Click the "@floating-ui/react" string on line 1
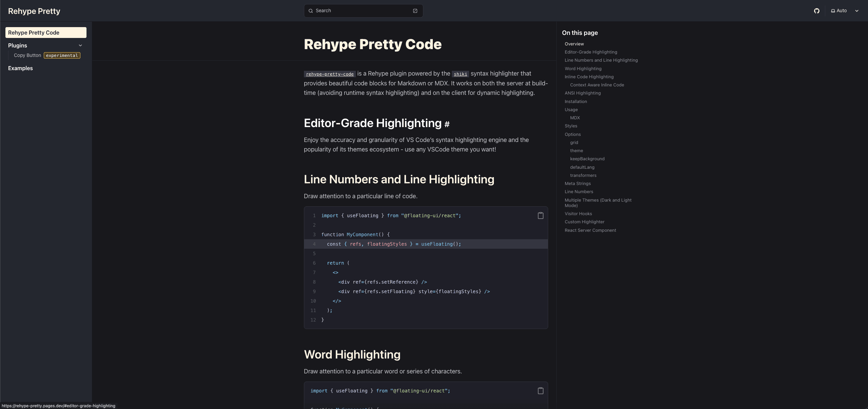 429,216
